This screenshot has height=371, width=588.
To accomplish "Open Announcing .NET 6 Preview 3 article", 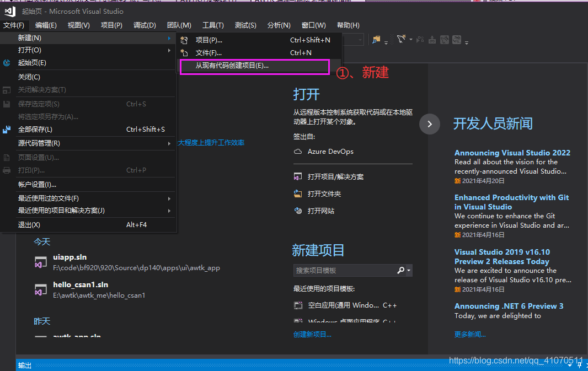I will point(509,306).
